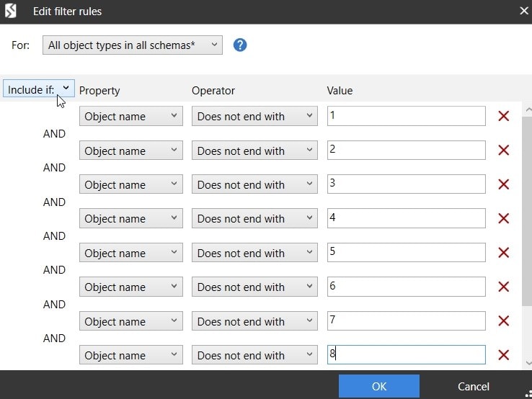Screen dimensions: 532x399
Task: Open Property dropdown for rule value 8
Action: click(x=131, y=355)
